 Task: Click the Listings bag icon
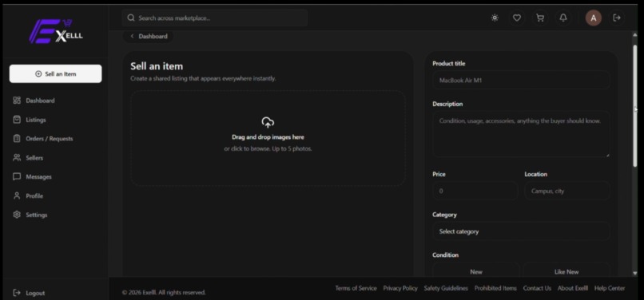point(17,120)
